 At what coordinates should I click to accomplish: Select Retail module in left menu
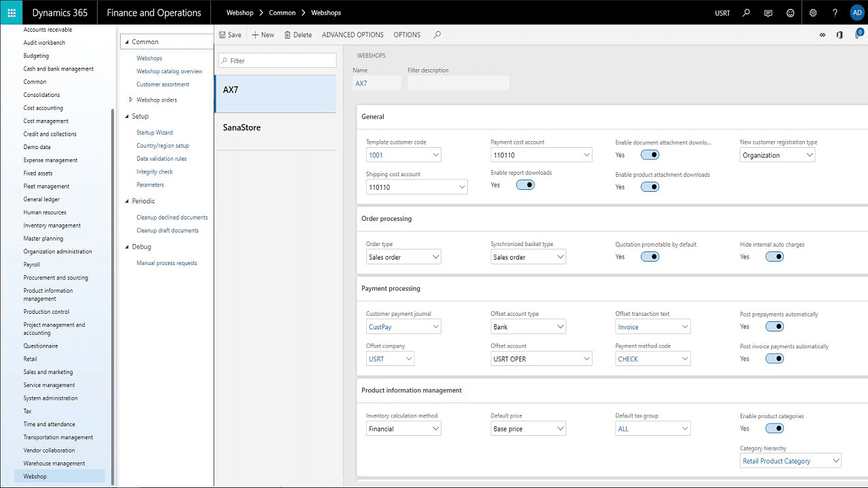31,359
